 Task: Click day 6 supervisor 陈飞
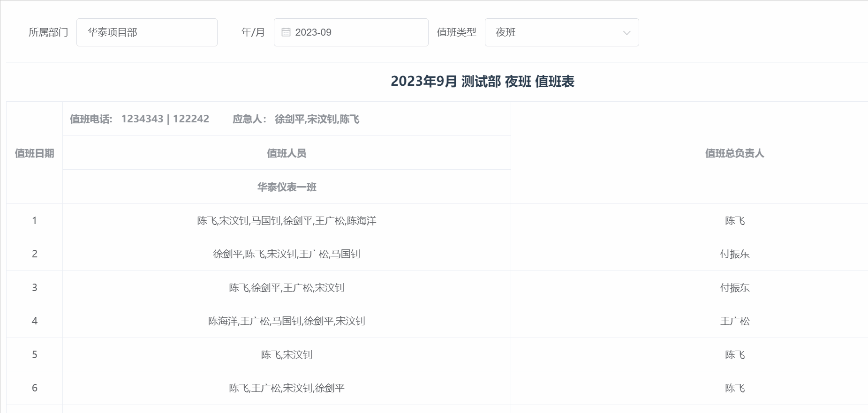[735, 388]
